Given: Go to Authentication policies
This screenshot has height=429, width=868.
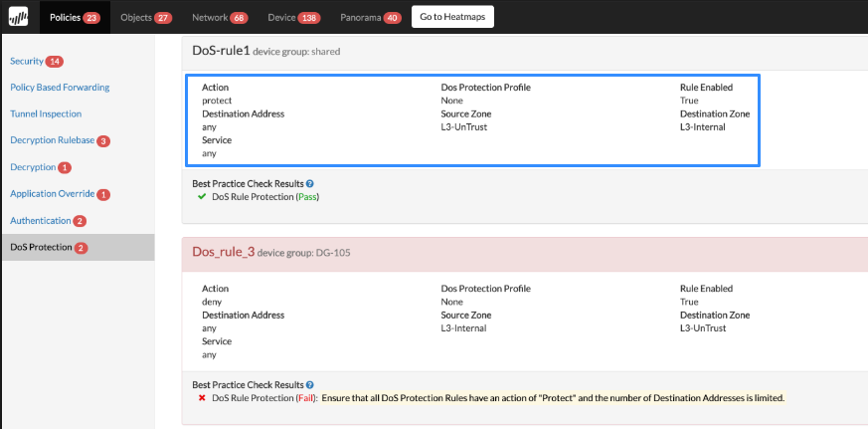Looking at the screenshot, I should click(41, 220).
